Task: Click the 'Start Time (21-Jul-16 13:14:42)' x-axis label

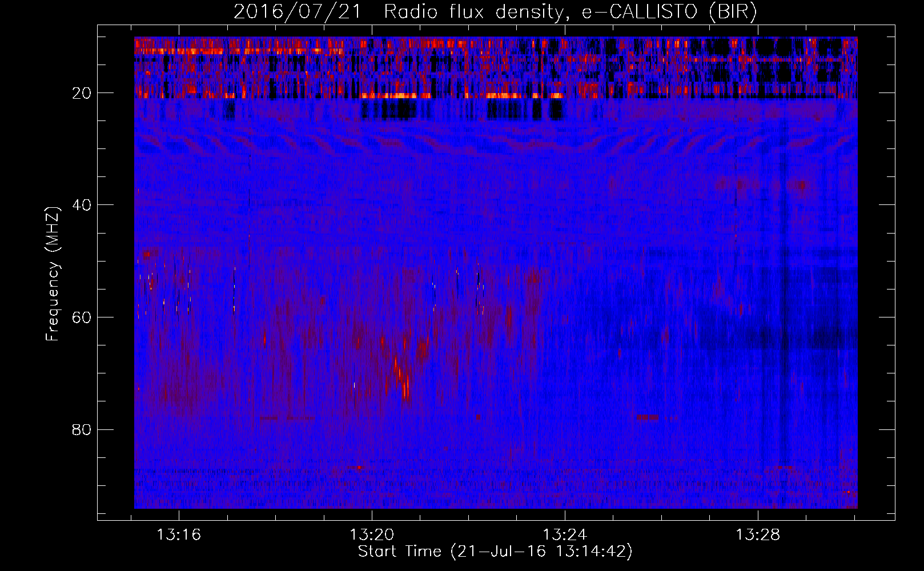Action: click(495, 552)
